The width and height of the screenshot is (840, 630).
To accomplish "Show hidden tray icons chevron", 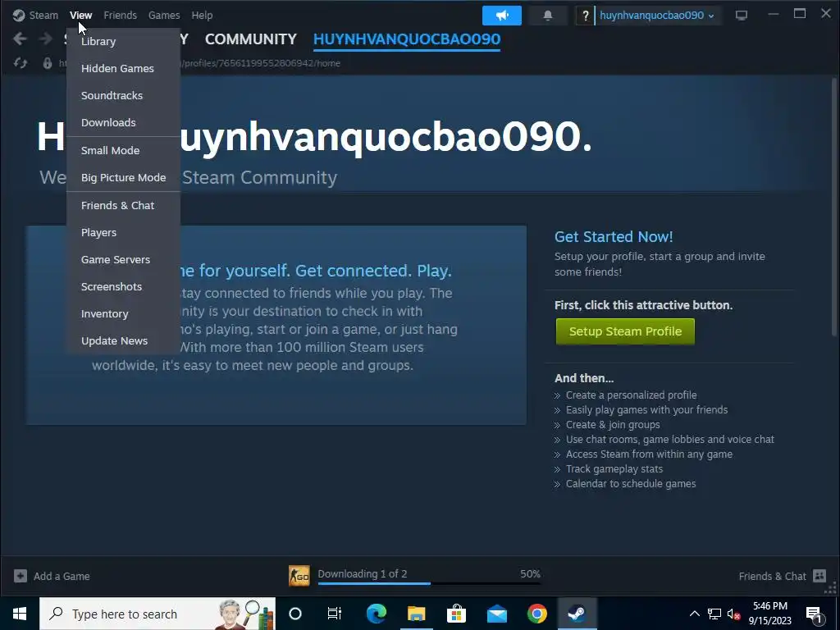I will (694, 614).
